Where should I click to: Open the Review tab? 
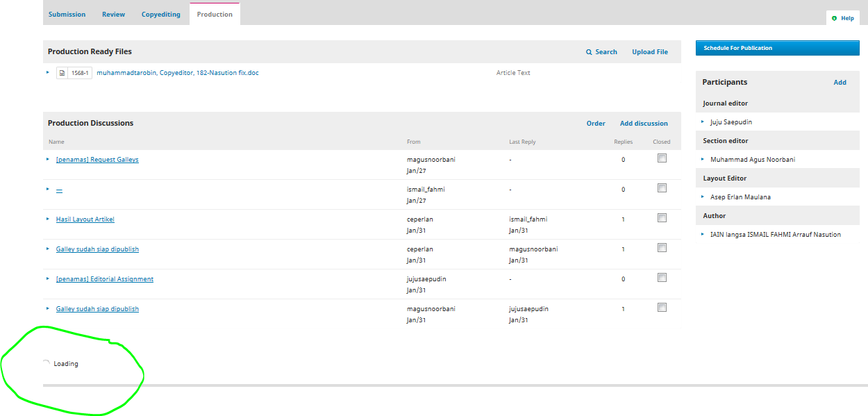[113, 15]
